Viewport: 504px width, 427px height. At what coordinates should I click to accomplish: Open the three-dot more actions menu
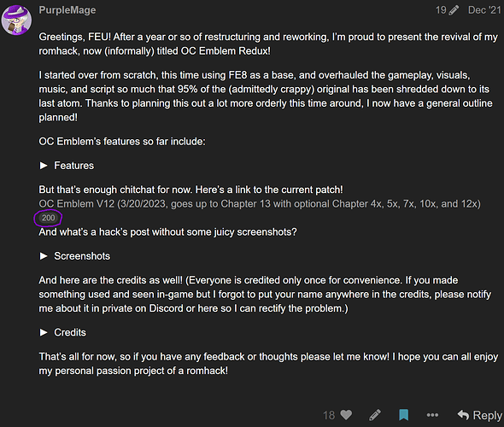coord(432,415)
